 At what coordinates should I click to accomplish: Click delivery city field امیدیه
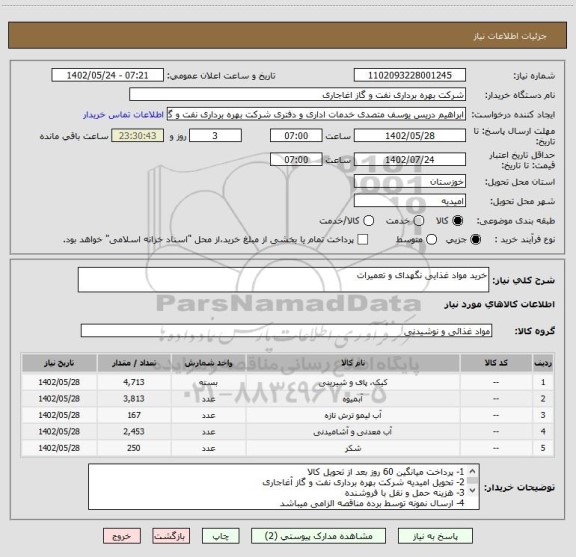[x=410, y=201]
